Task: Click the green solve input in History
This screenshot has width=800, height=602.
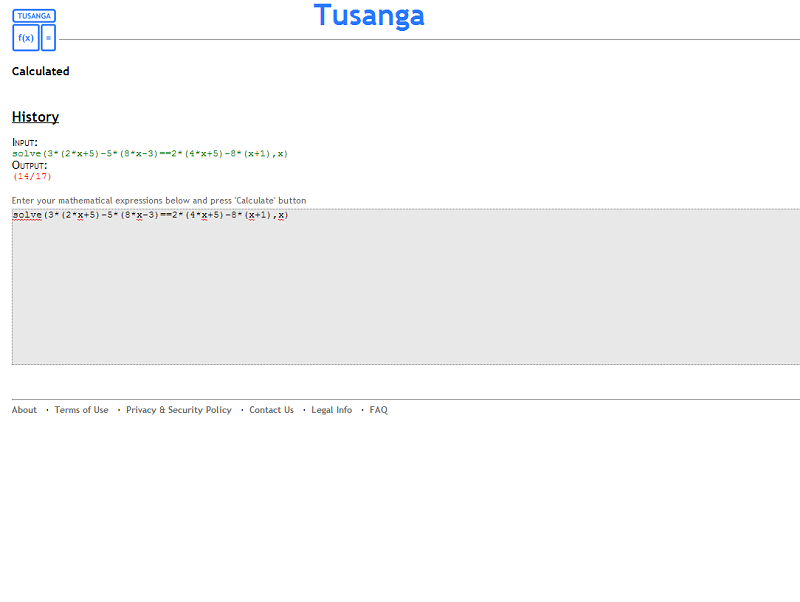Action: (150, 154)
